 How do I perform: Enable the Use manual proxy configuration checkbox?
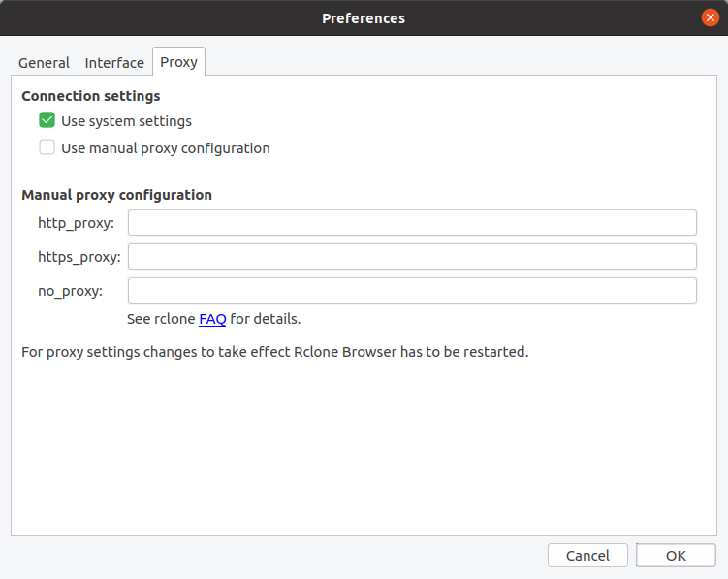click(x=47, y=147)
